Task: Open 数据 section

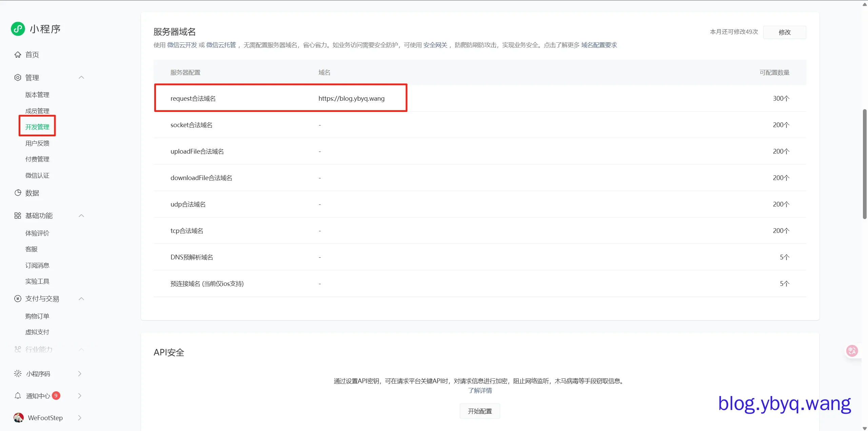Action: tap(32, 193)
